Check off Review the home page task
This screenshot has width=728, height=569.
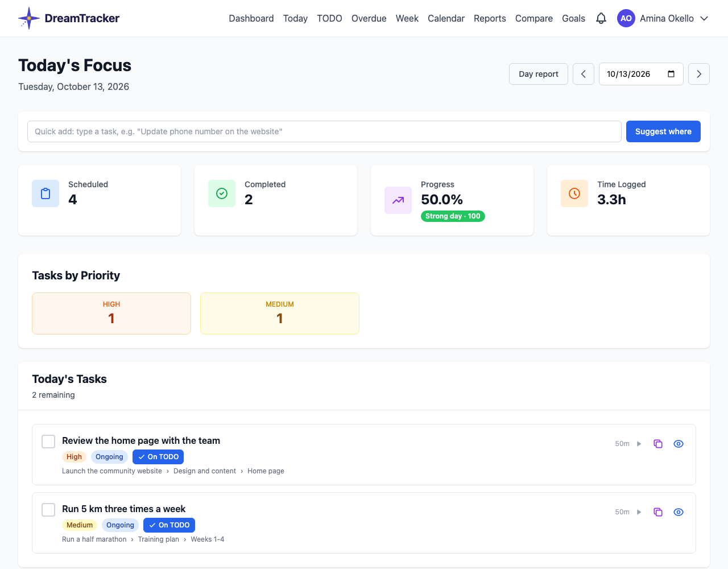coord(48,442)
